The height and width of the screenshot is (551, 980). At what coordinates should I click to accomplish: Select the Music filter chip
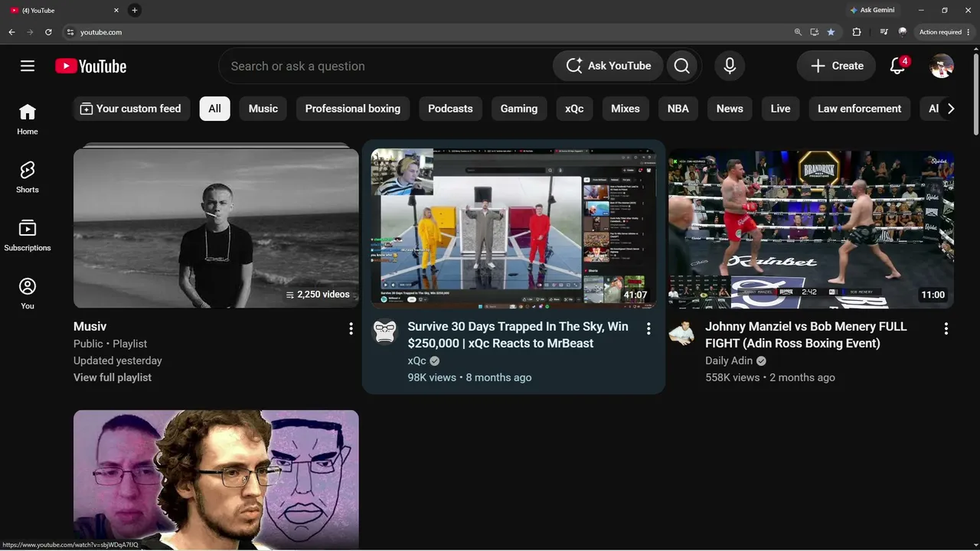coord(263,109)
